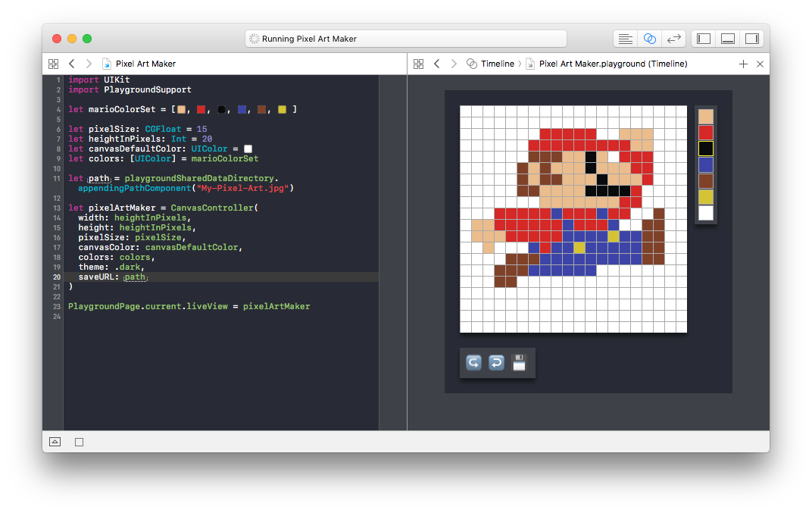Go forward in left editor history

coord(89,64)
